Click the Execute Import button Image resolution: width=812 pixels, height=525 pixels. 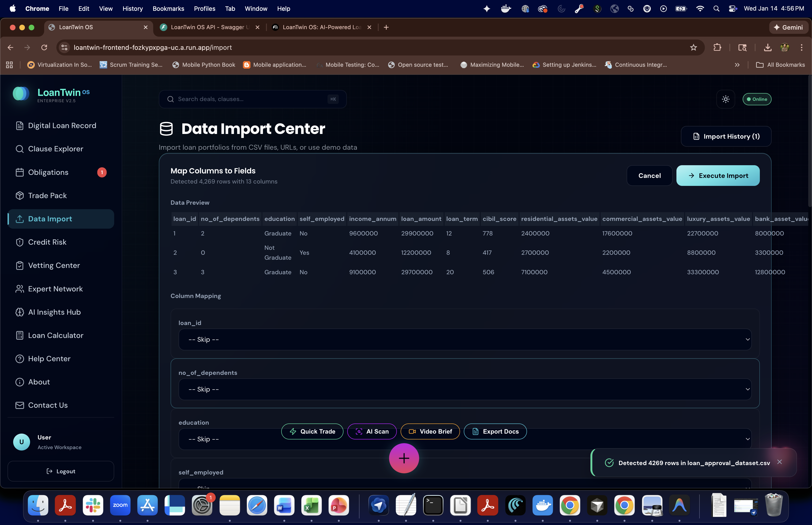pyautogui.click(x=718, y=176)
